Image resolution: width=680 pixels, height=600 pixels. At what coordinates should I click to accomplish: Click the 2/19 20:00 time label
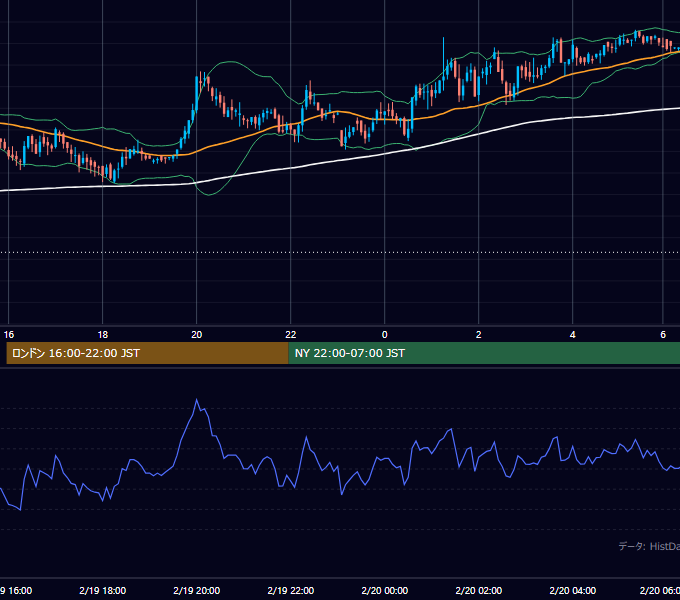196,590
